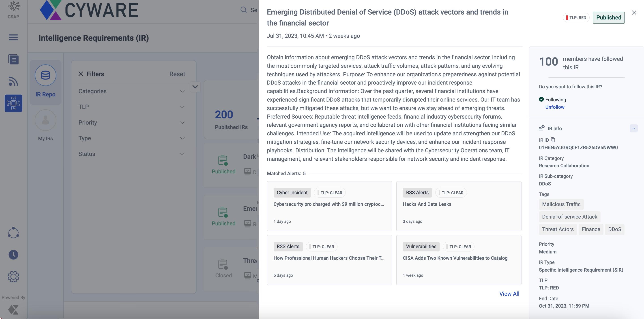Expand the Status filter
The height and width of the screenshot is (319, 644).
coord(131,154)
